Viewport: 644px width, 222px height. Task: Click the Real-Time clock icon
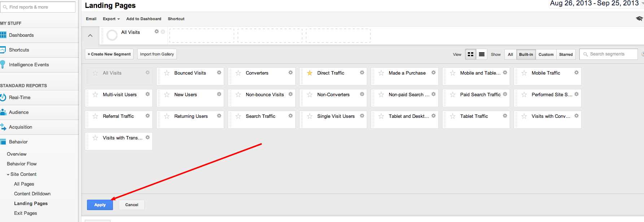pyautogui.click(x=3, y=97)
